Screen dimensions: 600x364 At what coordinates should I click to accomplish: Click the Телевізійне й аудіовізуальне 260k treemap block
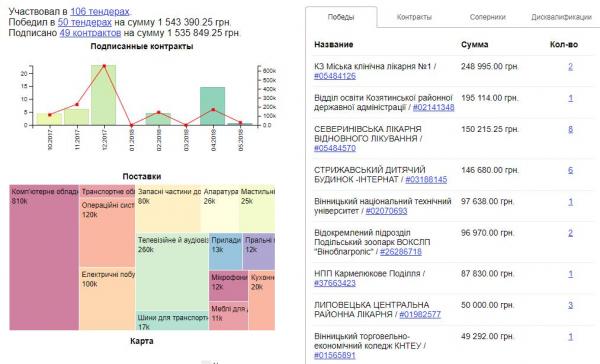click(x=173, y=272)
